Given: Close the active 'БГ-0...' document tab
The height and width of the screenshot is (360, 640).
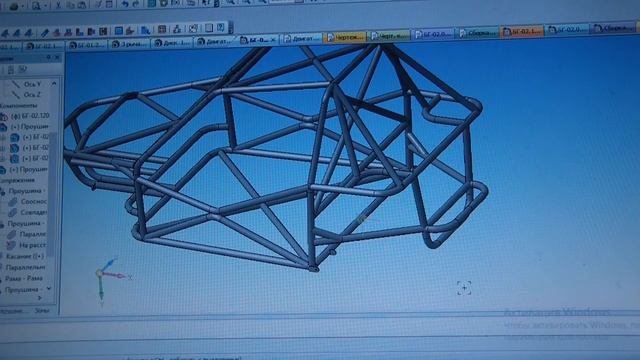Looking at the screenshot, I should [273, 40].
